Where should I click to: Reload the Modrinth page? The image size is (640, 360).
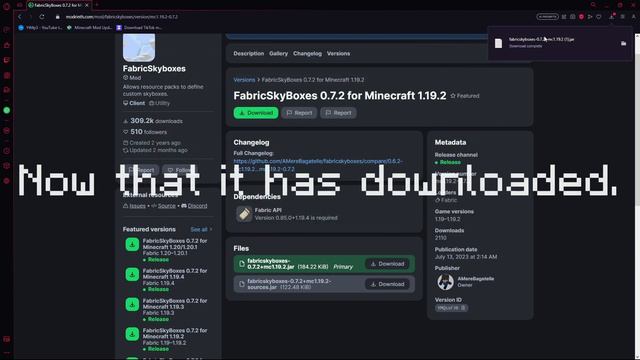(x=42, y=17)
